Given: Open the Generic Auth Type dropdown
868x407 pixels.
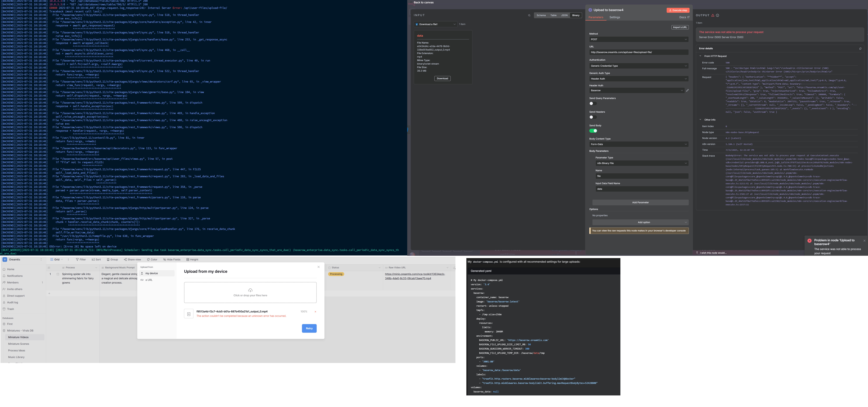Looking at the screenshot, I should [x=639, y=79].
